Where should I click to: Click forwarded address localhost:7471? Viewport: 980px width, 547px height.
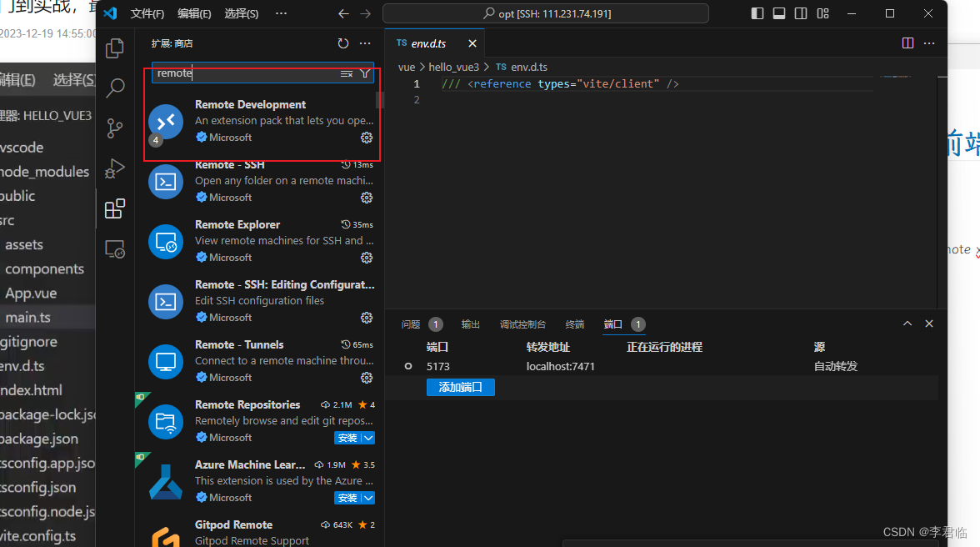click(x=561, y=366)
